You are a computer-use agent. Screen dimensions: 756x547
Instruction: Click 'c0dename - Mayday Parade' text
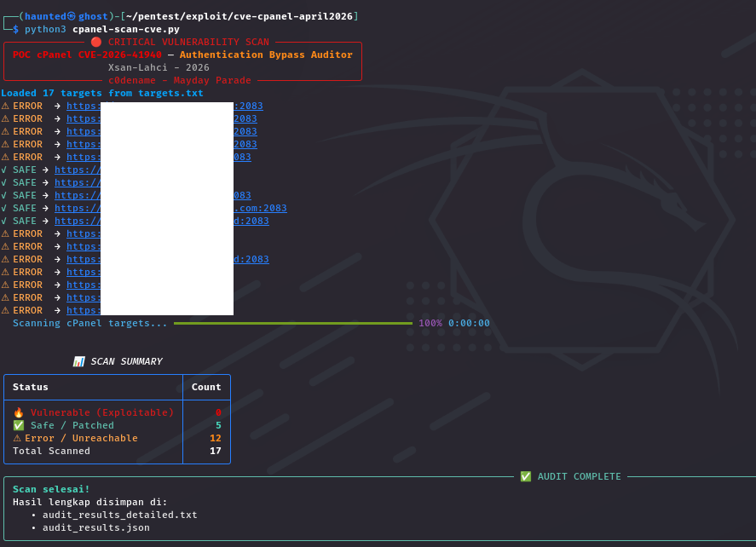pyautogui.click(x=179, y=80)
